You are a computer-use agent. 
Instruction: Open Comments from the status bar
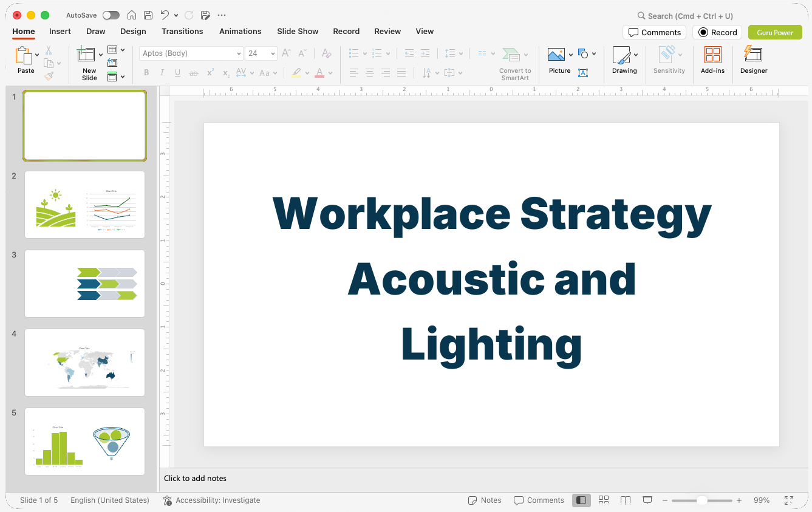coord(539,500)
